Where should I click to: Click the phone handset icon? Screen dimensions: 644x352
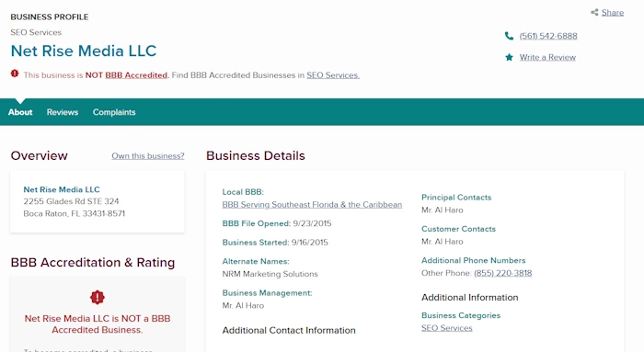point(509,36)
